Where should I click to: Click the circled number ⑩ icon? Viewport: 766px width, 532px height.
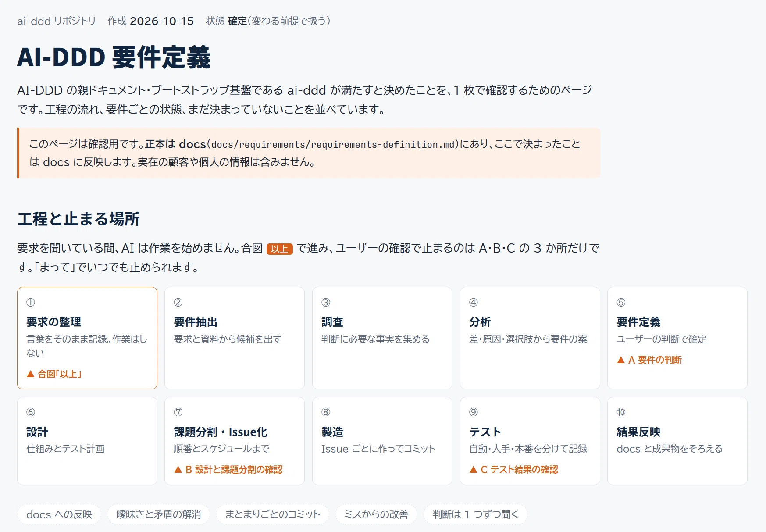(x=621, y=412)
